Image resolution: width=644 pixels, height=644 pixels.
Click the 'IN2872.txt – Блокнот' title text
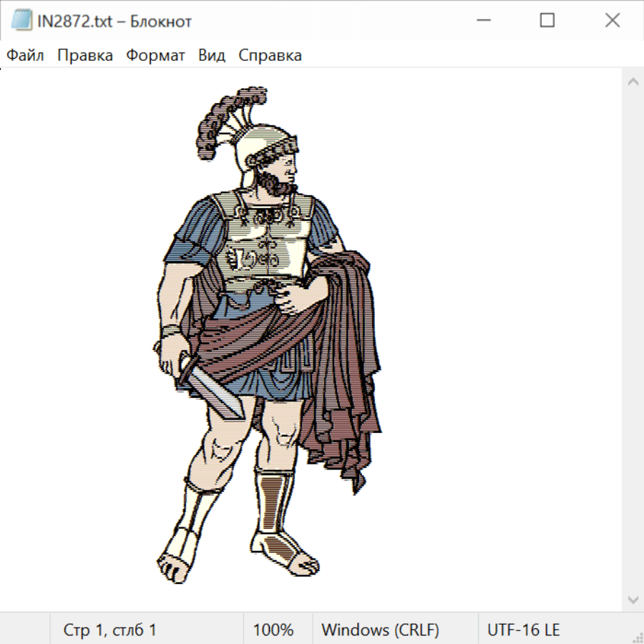[114, 21]
